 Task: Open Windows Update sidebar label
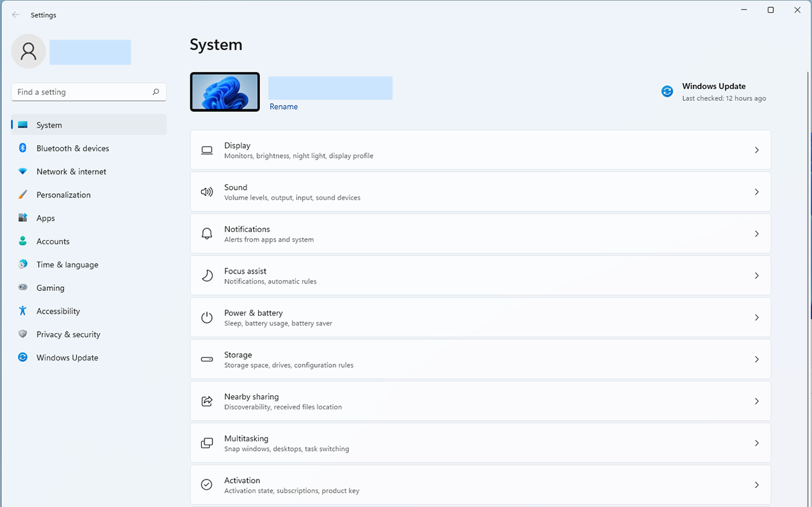click(67, 358)
